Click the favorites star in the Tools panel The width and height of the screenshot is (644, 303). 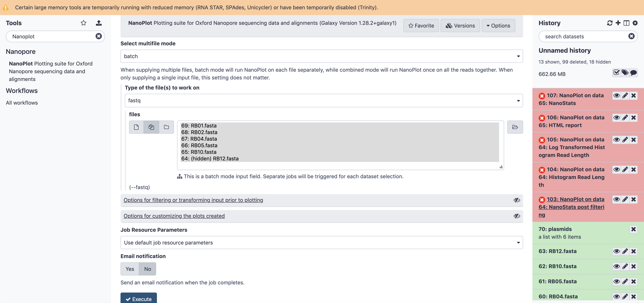point(83,23)
